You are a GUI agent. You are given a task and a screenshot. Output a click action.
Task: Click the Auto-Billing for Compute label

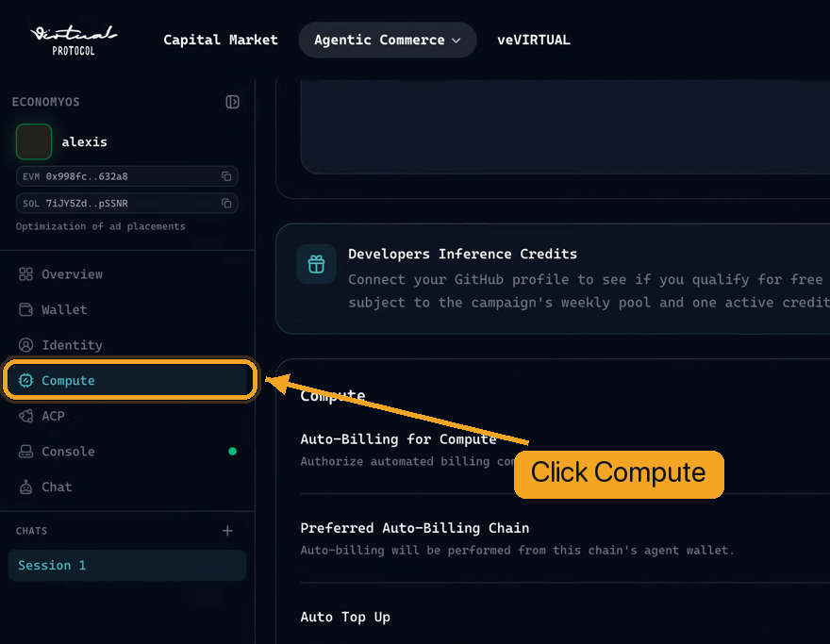coord(398,439)
